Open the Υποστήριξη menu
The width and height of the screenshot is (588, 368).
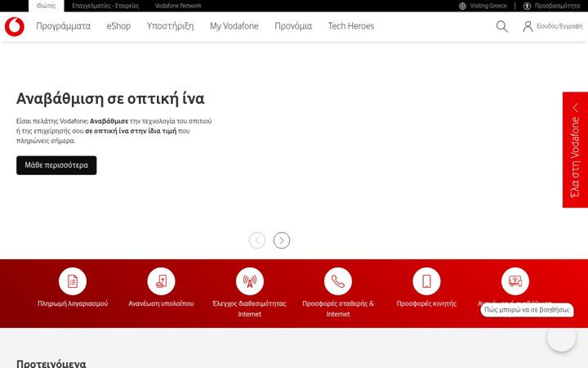[170, 26]
